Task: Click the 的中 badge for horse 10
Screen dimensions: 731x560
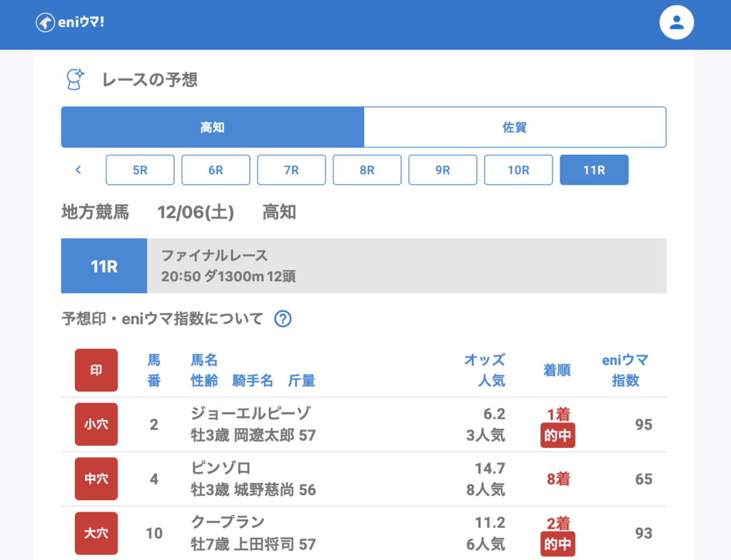Action: [558, 544]
